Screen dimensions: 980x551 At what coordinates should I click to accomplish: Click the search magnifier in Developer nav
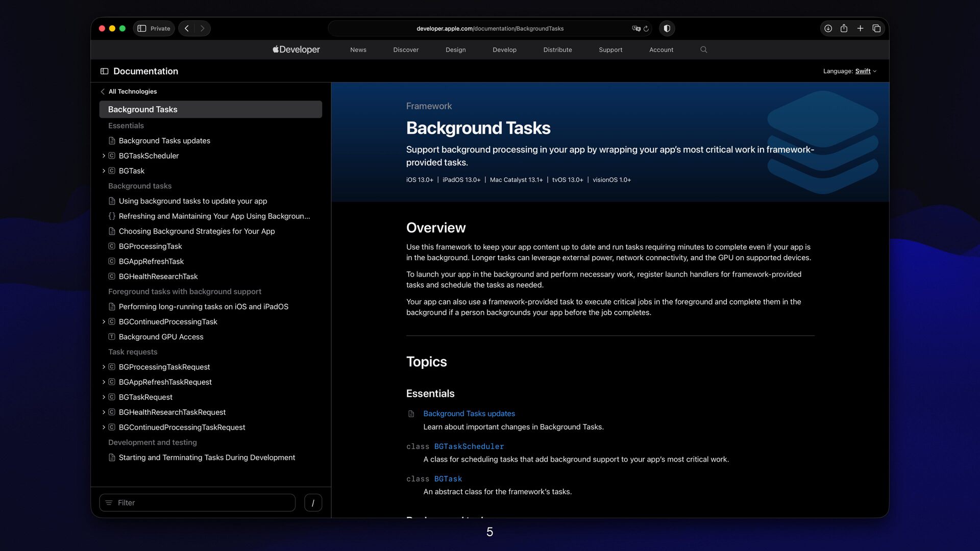(703, 49)
